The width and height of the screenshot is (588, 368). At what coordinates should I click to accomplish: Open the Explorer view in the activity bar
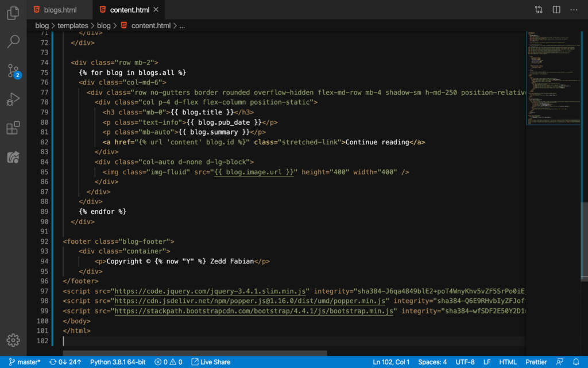point(13,13)
